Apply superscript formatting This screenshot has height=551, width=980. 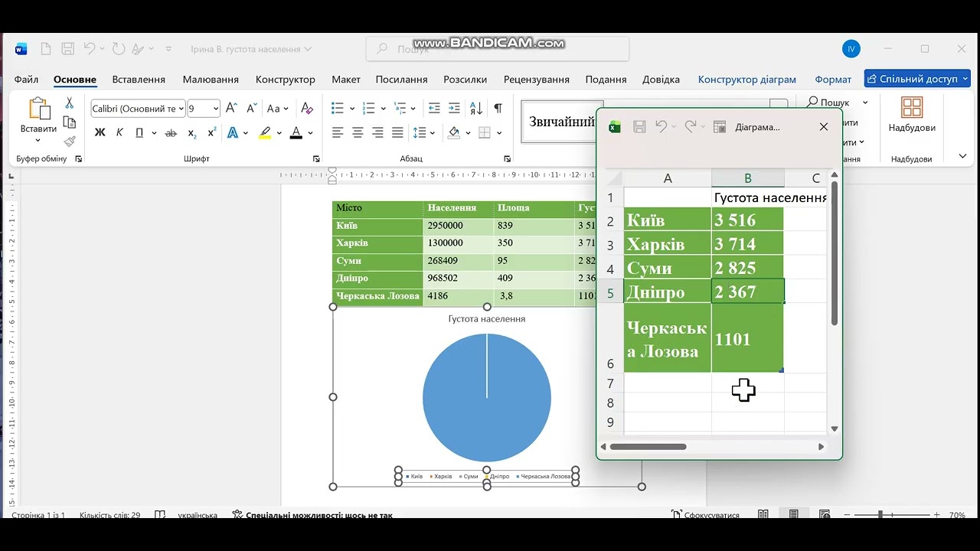pos(212,133)
